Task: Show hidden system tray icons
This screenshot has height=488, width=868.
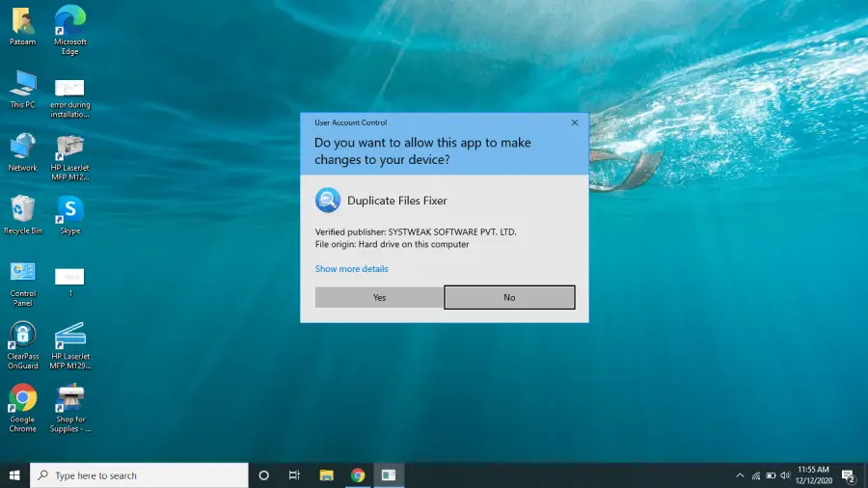Action: click(740, 475)
